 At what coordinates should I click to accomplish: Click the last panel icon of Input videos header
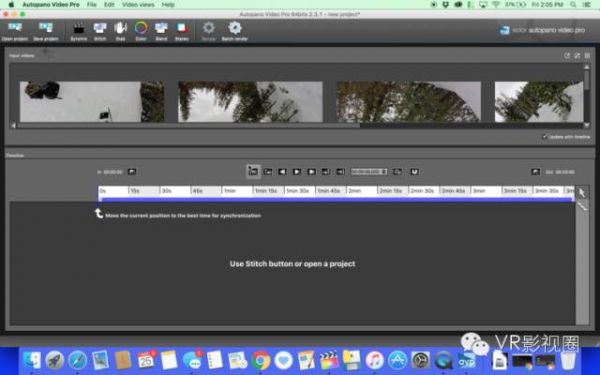tap(587, 56)
